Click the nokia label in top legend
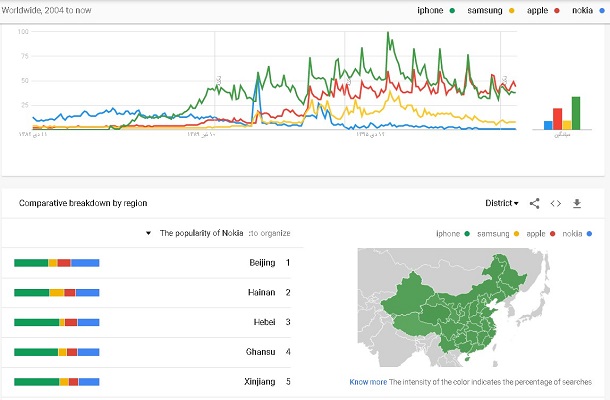The height and width of the screenshot is (400, 610). click(x=582, y=11)
